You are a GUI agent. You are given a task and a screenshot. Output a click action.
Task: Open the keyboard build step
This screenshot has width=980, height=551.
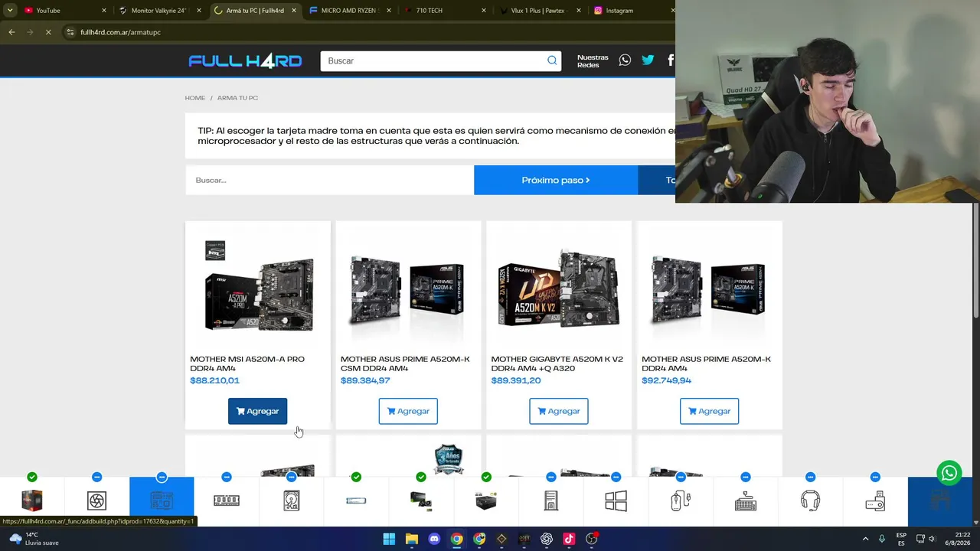tap(745, 500)
